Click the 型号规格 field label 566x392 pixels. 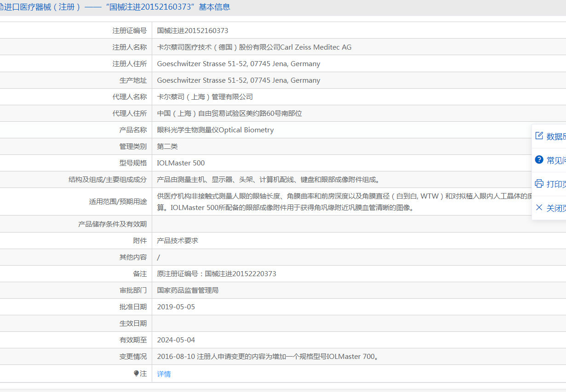point(133,163)
